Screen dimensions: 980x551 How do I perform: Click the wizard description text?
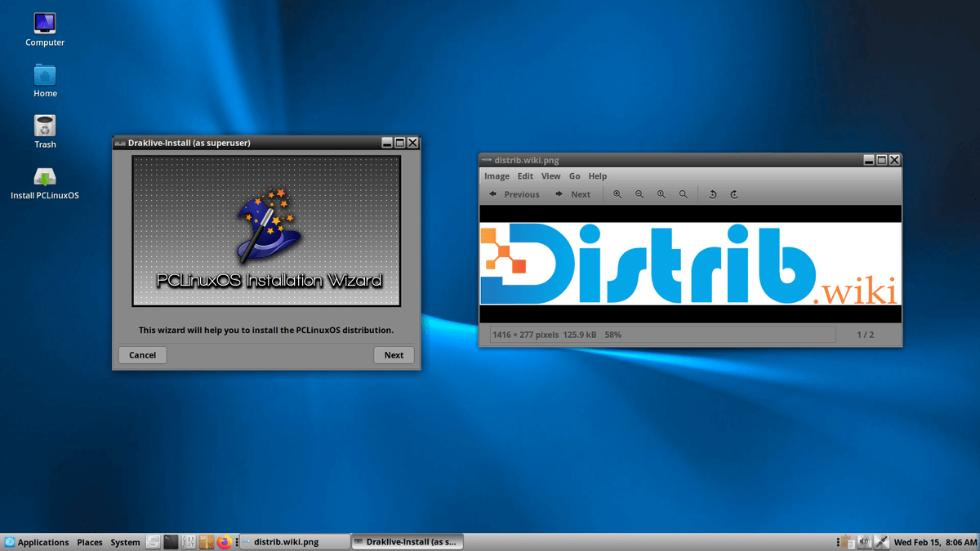click(x=266, y=331)
